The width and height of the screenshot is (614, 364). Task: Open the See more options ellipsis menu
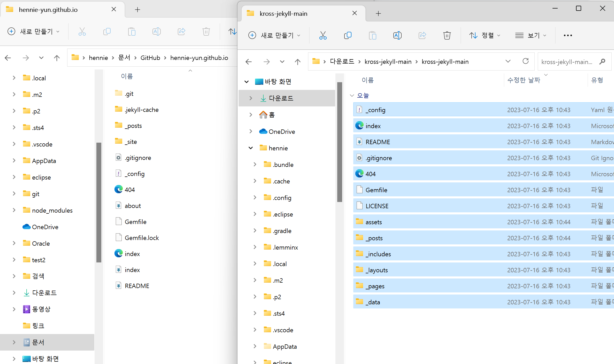point(568,35)
